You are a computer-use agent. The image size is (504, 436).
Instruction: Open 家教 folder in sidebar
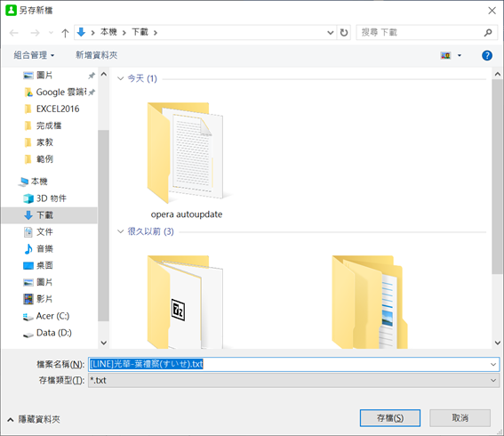coord(44,142)
